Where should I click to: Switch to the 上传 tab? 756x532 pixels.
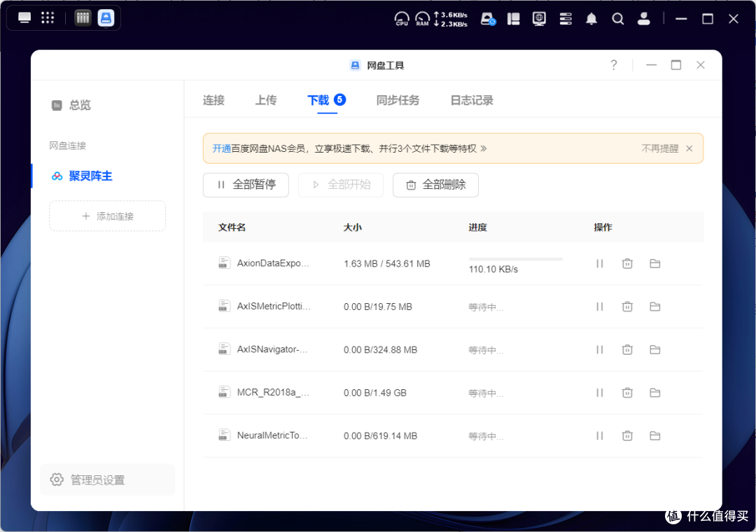tap(266, 100)
